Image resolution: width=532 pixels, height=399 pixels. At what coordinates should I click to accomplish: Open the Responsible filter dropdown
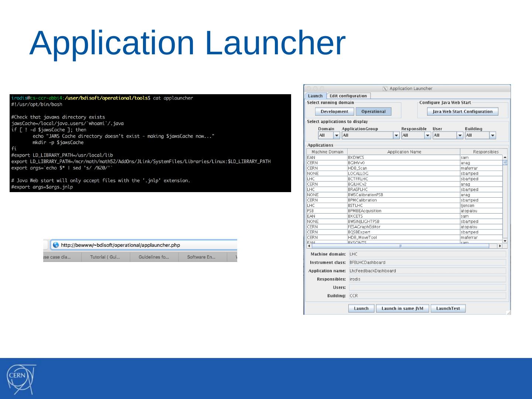tap(427, 136)
